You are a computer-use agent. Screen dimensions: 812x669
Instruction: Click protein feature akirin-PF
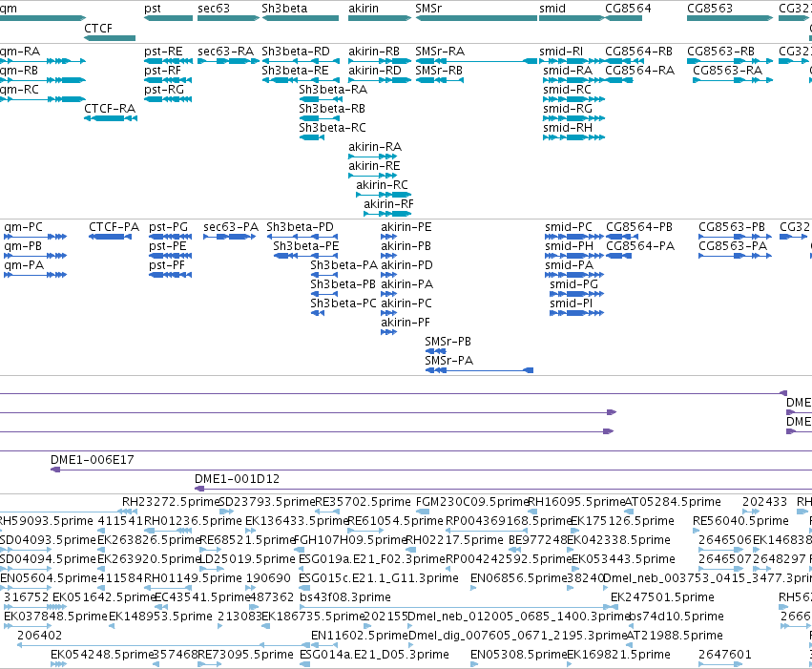coord(389,332)
